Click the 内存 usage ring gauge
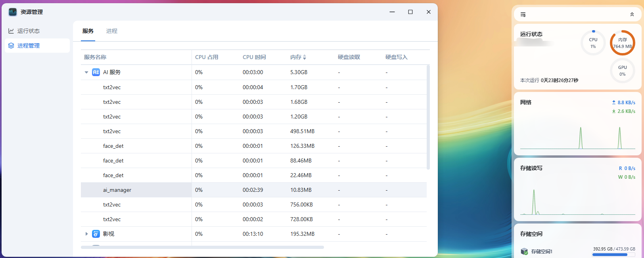 click(622, 43)
